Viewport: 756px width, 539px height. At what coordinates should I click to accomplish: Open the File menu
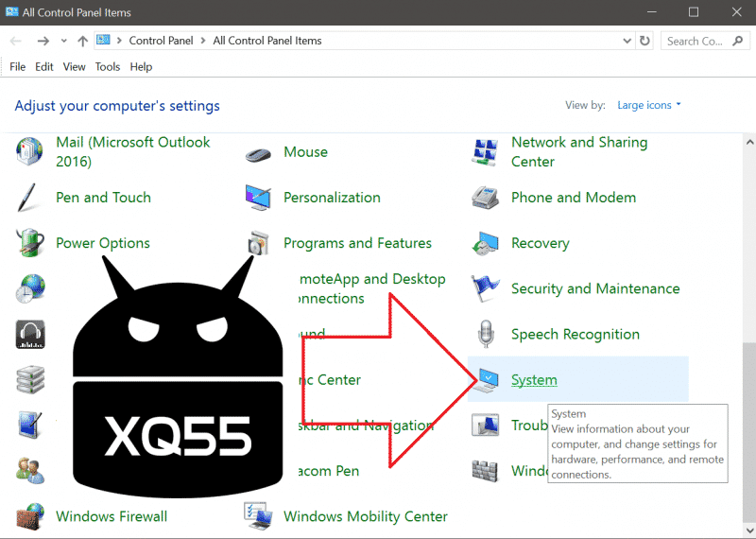(x=18, y=67)
